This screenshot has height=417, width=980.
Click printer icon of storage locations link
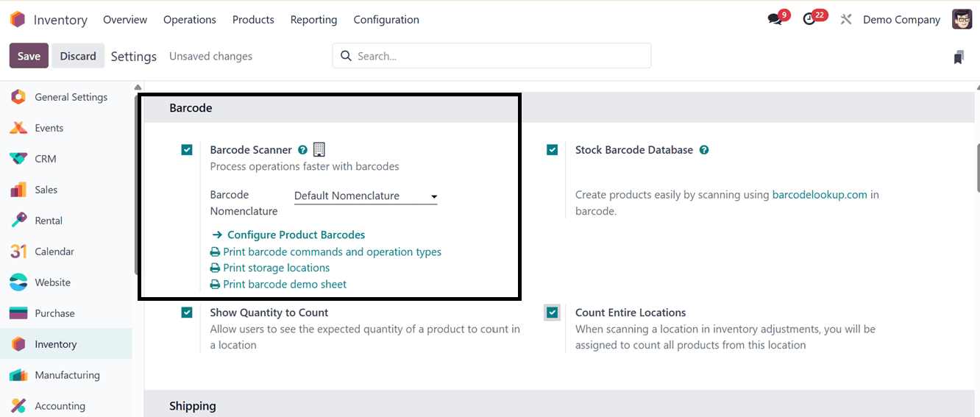coord(215,268)
